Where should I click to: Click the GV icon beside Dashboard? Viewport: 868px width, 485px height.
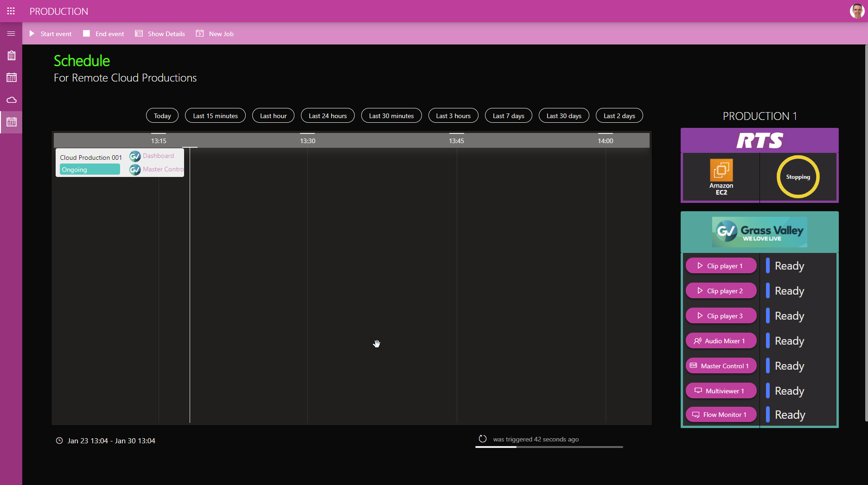[x=135, y=156]
